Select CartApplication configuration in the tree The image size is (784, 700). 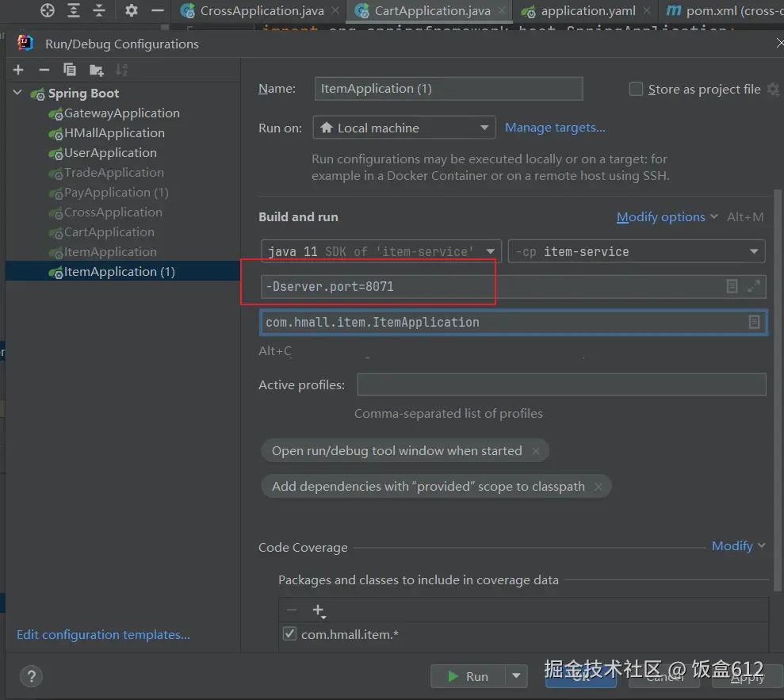tap(109, 232)
